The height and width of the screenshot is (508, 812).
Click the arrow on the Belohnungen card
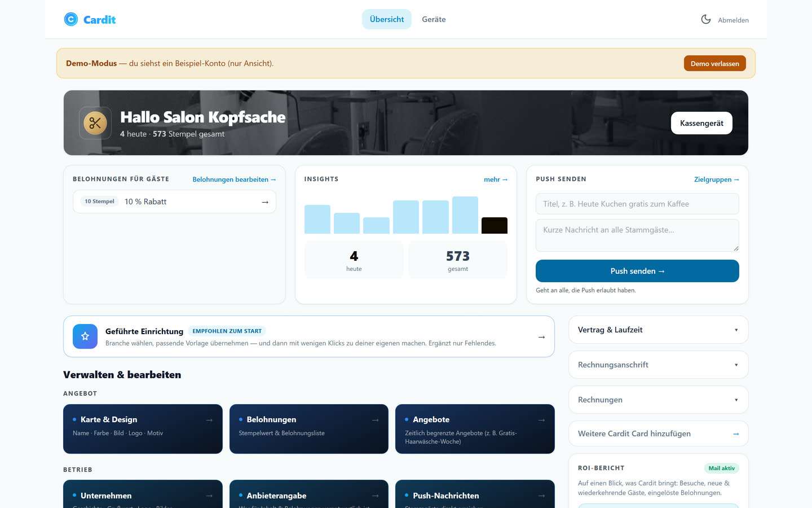coord(375,420)
